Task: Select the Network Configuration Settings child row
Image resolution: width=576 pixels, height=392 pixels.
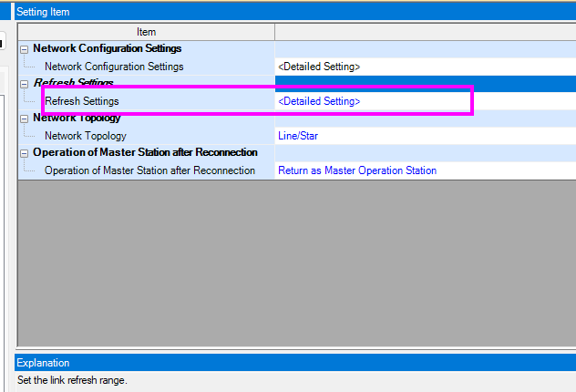Action: [114, 67]
